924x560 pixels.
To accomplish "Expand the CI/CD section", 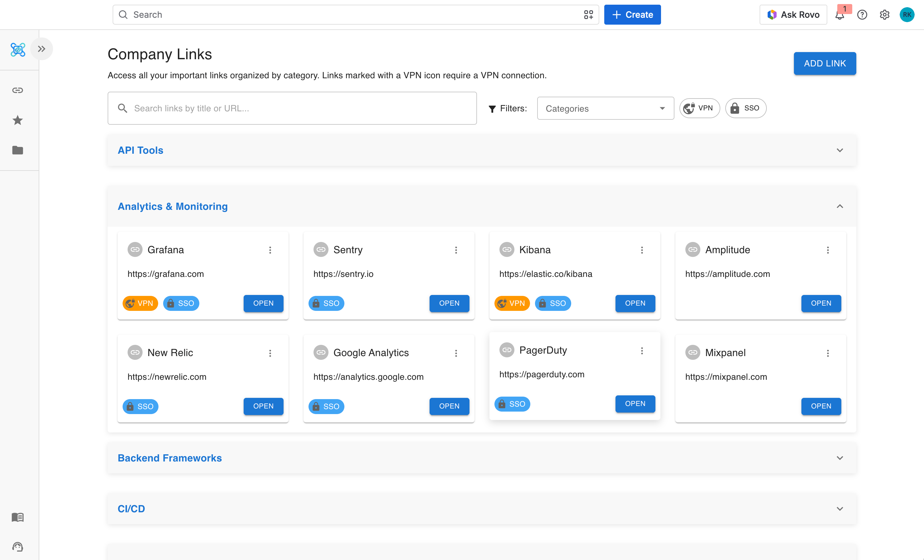I will [482, 509].
